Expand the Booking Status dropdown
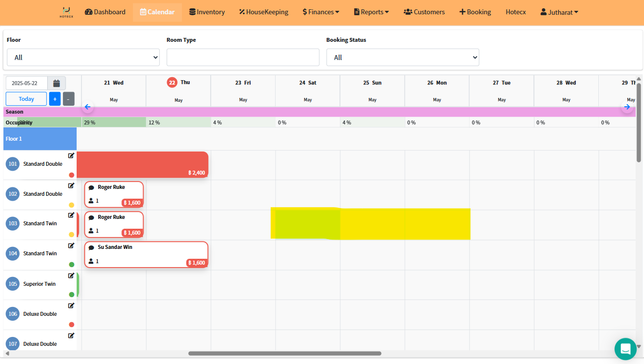Viewport: 644px width, 364px height. point(402,58)
